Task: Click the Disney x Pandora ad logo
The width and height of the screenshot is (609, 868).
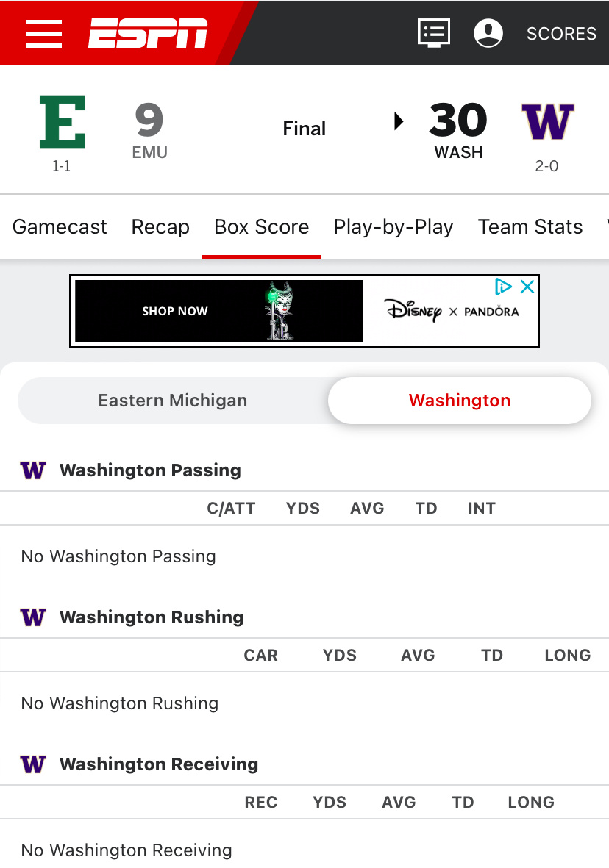Action: coord(452,311)
